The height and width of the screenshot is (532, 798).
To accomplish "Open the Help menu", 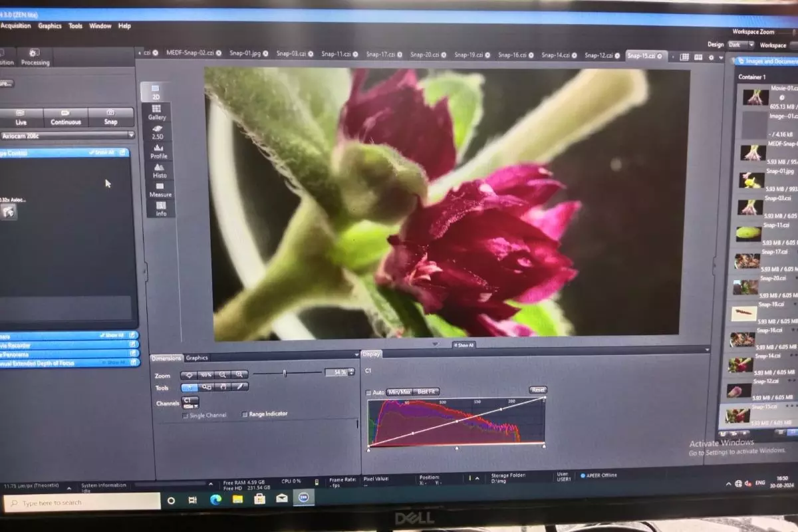I will [x=124, y=26].
